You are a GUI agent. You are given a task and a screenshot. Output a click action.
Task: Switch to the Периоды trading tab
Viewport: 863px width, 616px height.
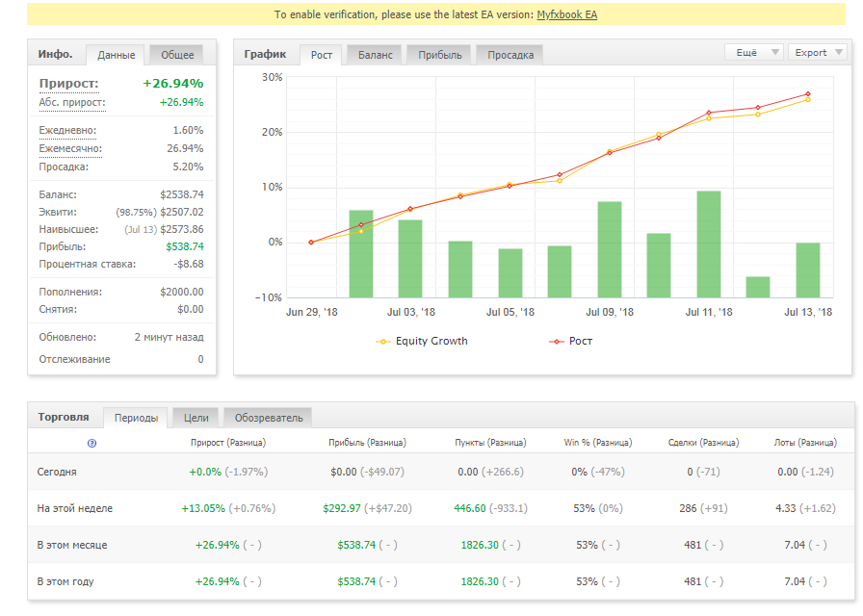click(136, 418)
